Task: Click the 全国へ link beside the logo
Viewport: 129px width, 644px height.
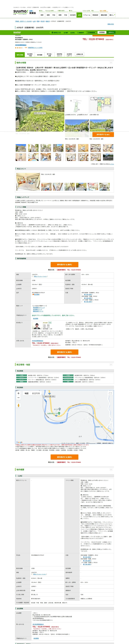Action: pos(31,11)
